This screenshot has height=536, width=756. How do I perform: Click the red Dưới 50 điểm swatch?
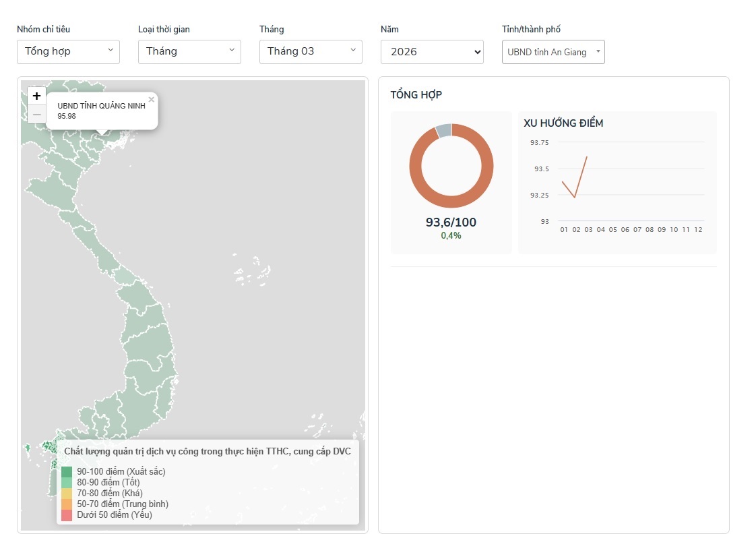67,515
